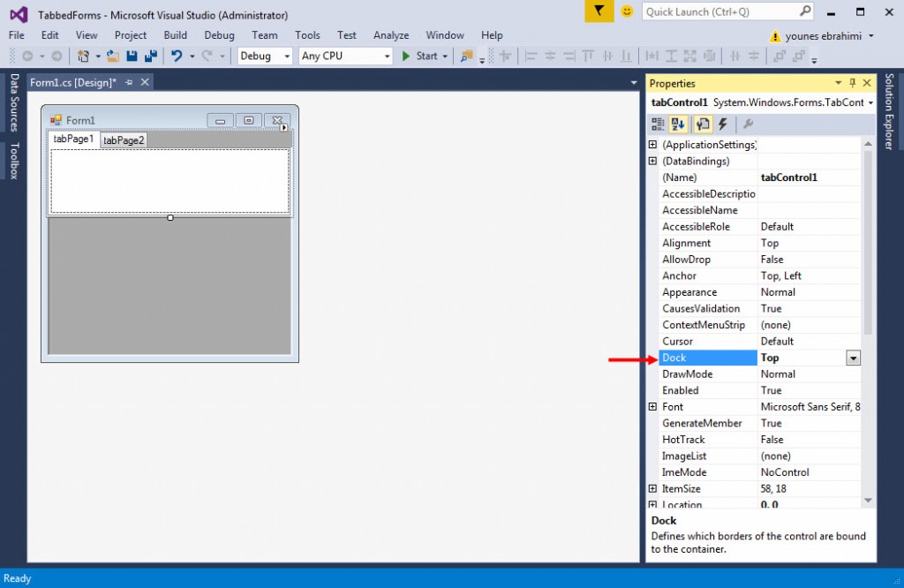Image resolution: width=904 pixels, height=588 pixels.
Task: Click the Save All toolbar icon
Action: pos(150,56)
